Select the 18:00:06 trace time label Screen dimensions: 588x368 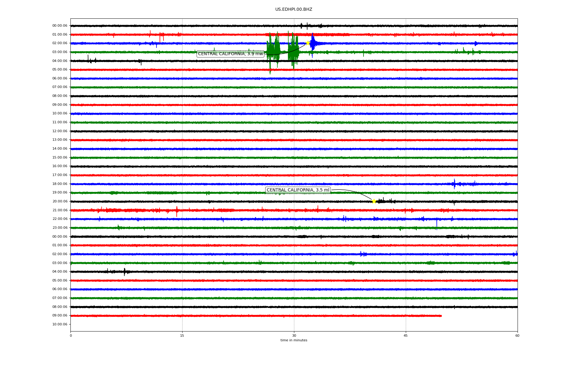60,184
